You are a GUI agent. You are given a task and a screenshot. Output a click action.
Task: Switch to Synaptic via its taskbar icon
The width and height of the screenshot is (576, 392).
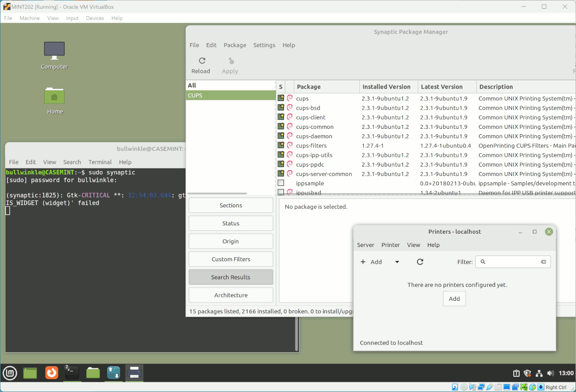114,373
